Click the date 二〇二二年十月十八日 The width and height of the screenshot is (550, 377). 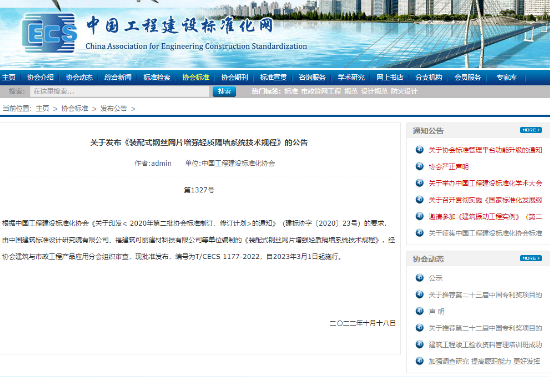[x=363, y=323]
